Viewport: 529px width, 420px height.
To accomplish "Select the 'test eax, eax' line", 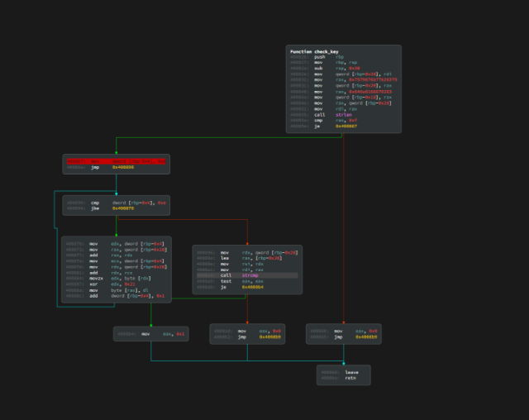I will [x=230, y=281].
